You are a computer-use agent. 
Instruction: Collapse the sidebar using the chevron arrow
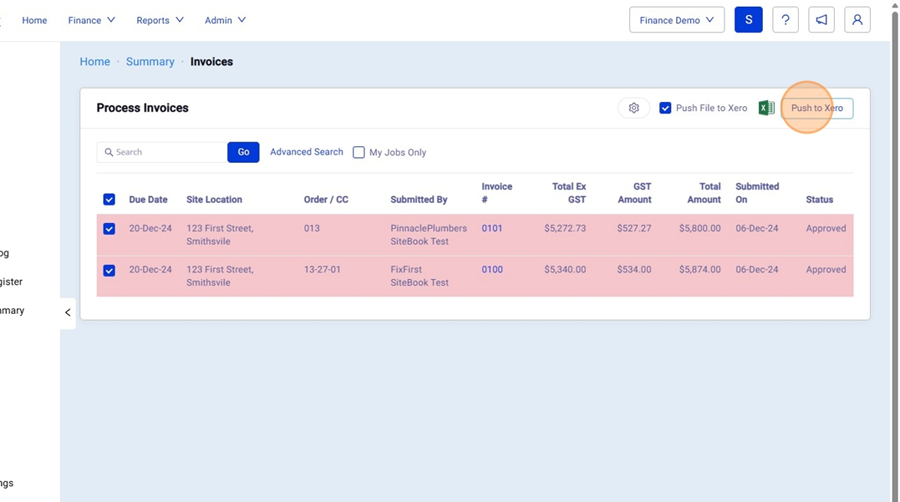[68, 312]
